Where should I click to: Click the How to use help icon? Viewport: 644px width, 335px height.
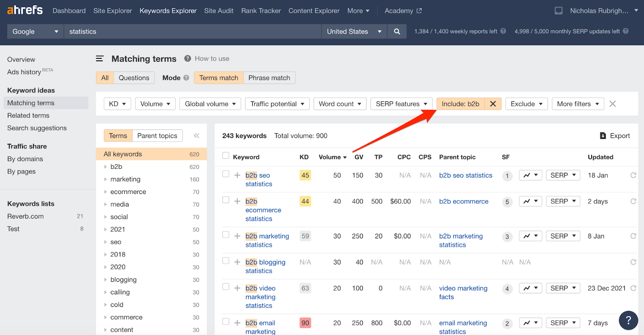(188, 58)
